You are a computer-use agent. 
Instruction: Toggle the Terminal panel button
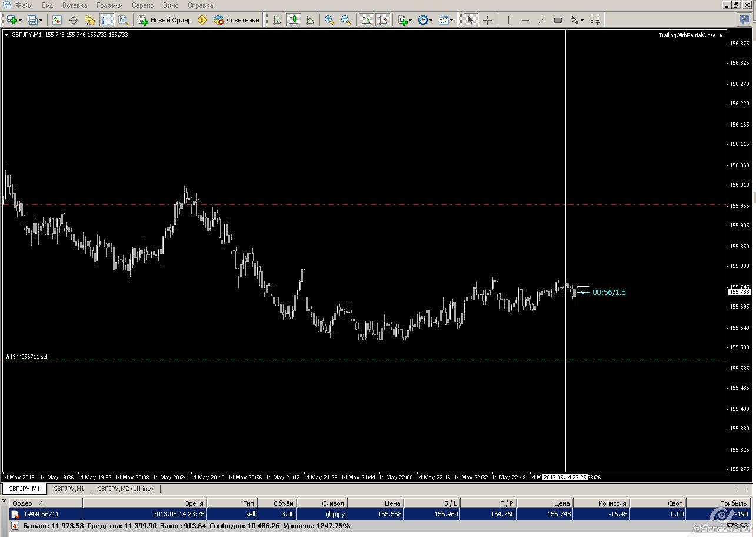pos(106,20)
